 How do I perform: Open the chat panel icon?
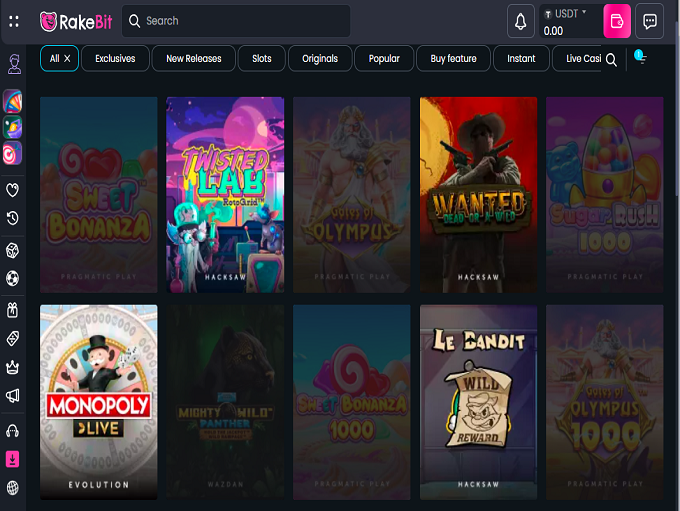[x=650, y=21]
